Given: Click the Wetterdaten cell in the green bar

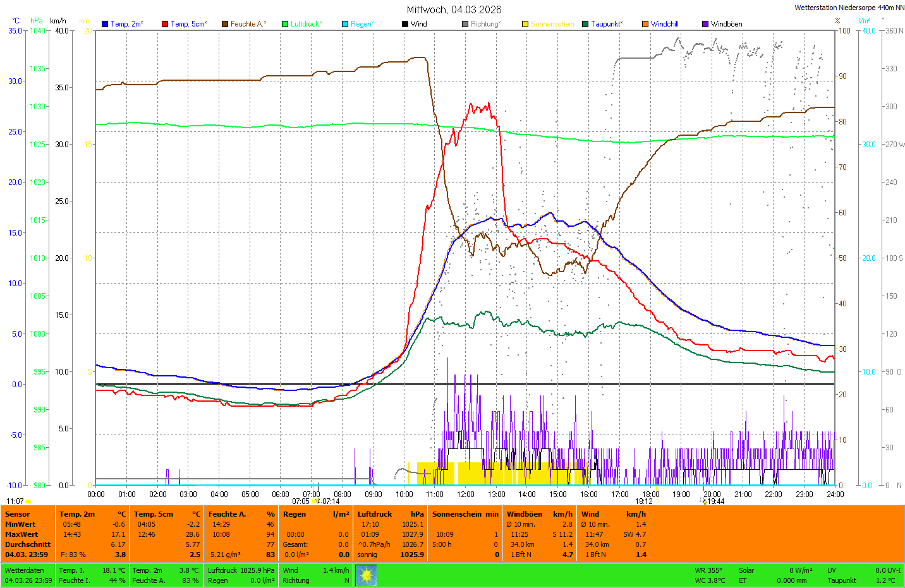Looking at the screenshot, I should [x=24, y=570].
